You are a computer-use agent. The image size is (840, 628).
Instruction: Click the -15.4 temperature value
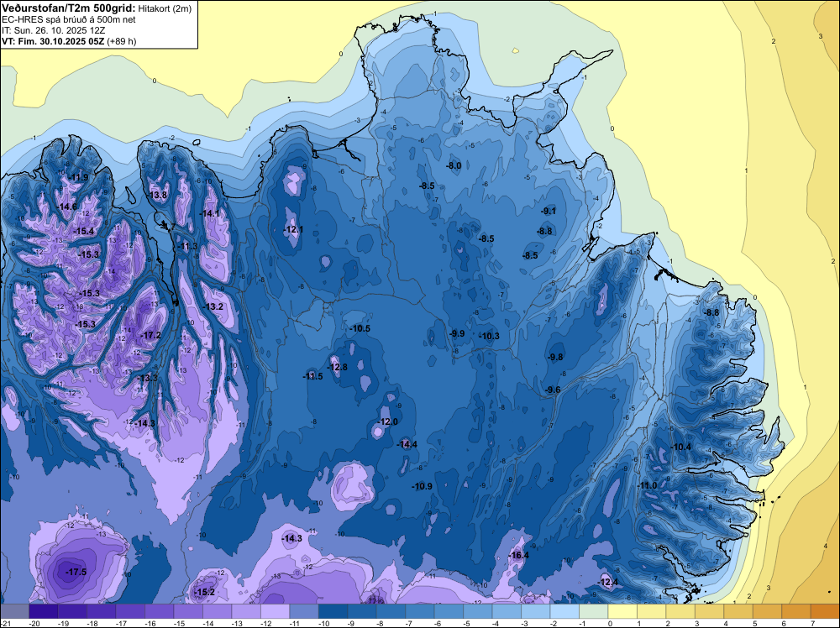coord(84,231)
